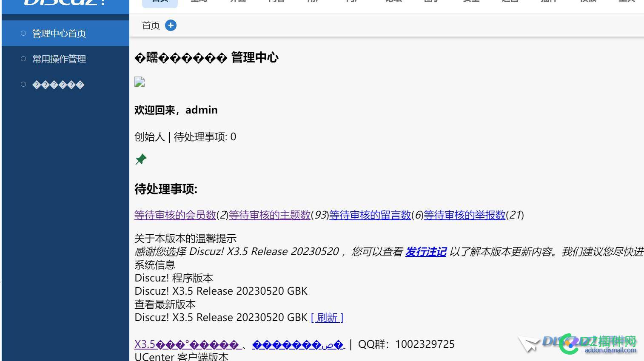The width and height of the screenshot is (644, 361).
Task: Open the 等待审核的举报数 link
Action: (464, 215)
